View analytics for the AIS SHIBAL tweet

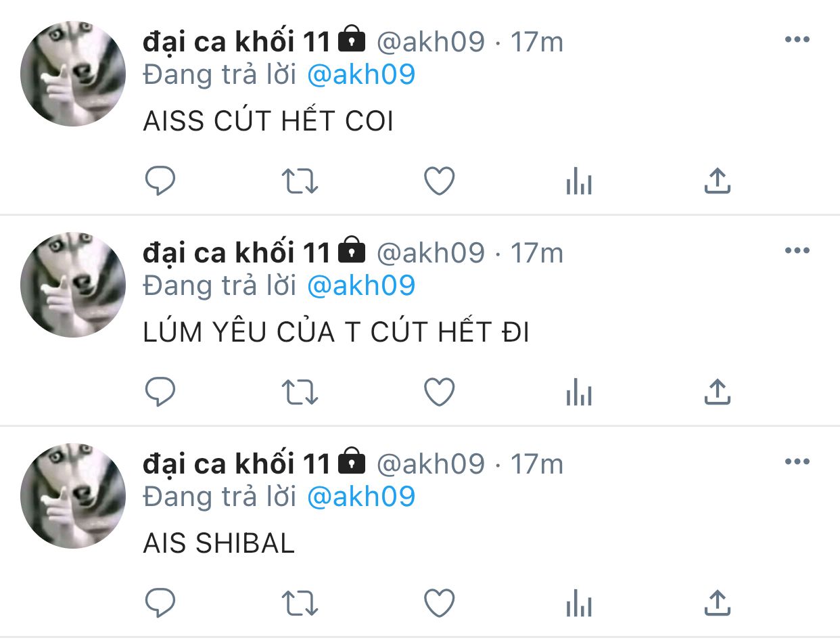(x=579, y=603)
